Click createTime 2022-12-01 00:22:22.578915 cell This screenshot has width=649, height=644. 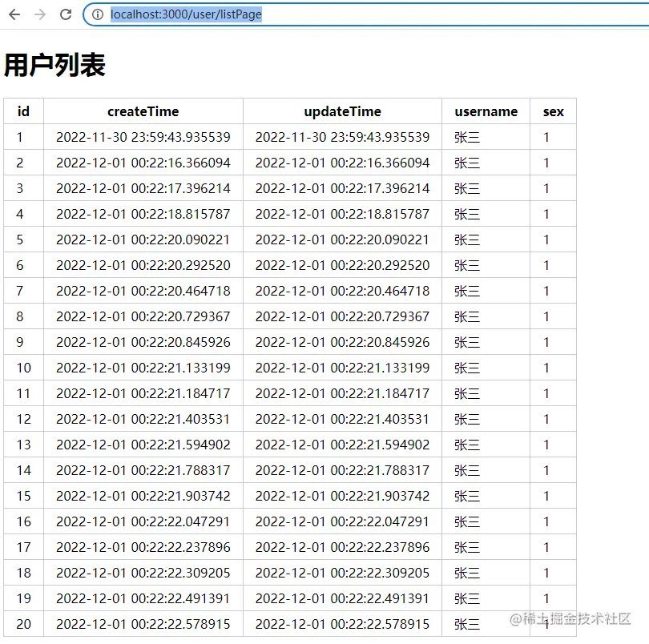(x=143, y=624)
